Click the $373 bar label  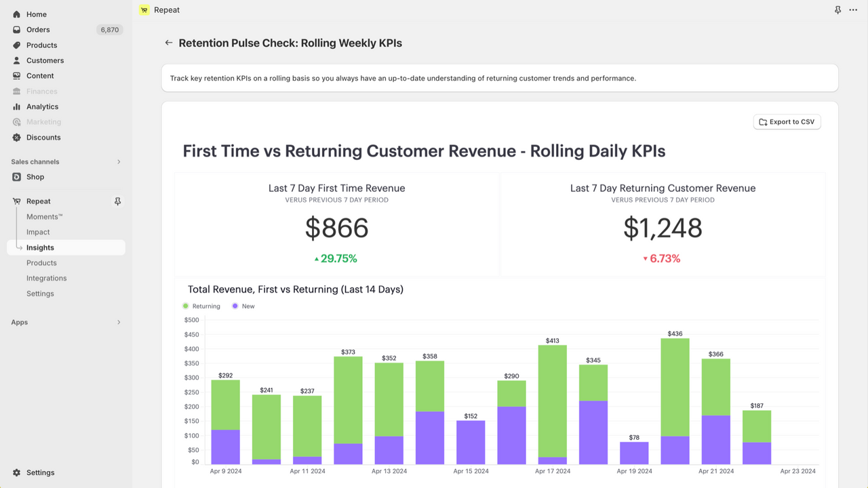pyautogui.click(x=348, y=352)
